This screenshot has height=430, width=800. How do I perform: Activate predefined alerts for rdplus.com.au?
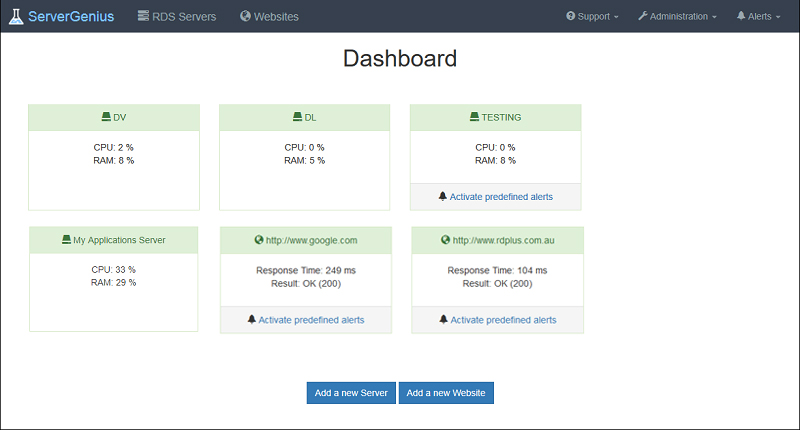coord(503,320)
